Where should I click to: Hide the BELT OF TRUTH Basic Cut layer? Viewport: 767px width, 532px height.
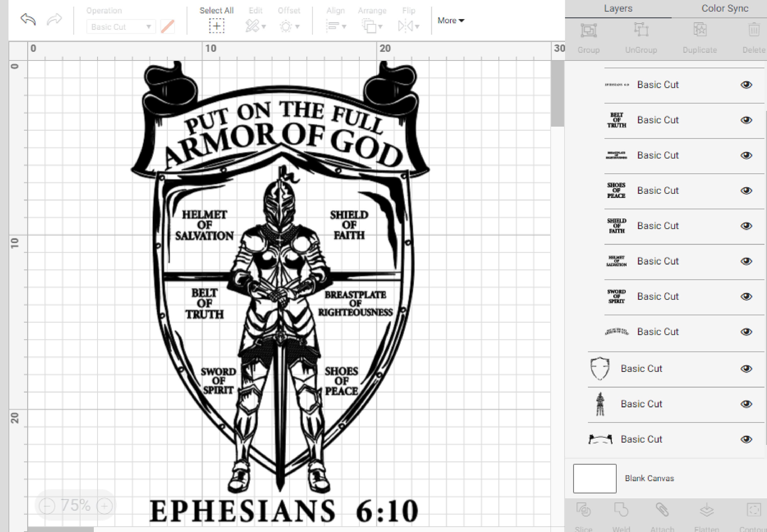pyautogui.click(x=747, y=120)
